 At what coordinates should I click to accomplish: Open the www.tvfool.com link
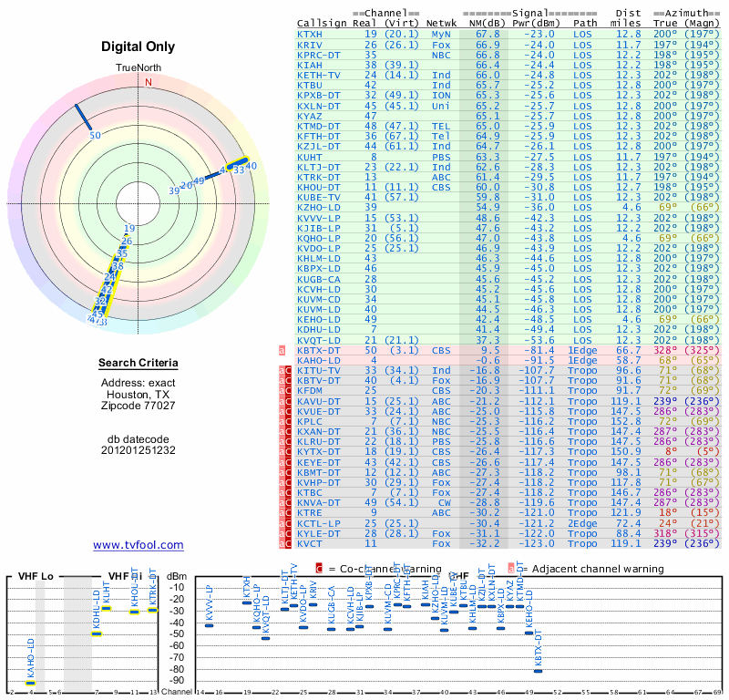tap(138, 545)
